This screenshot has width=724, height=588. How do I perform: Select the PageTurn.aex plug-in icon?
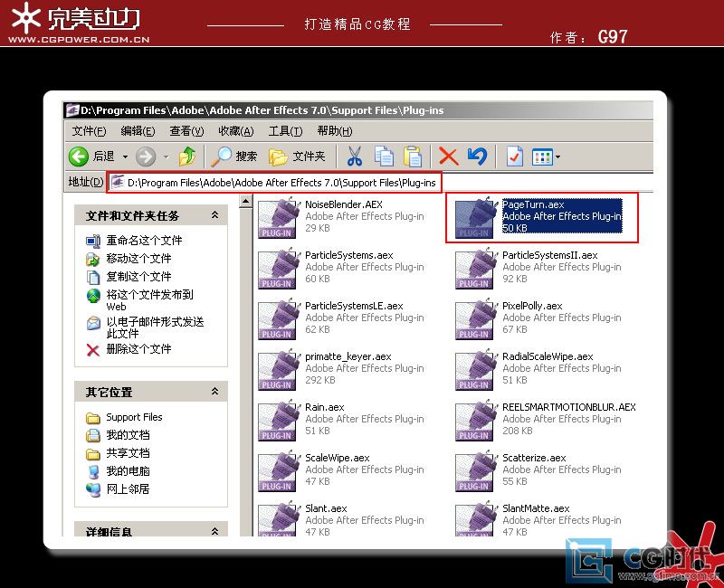pos(476,217)
